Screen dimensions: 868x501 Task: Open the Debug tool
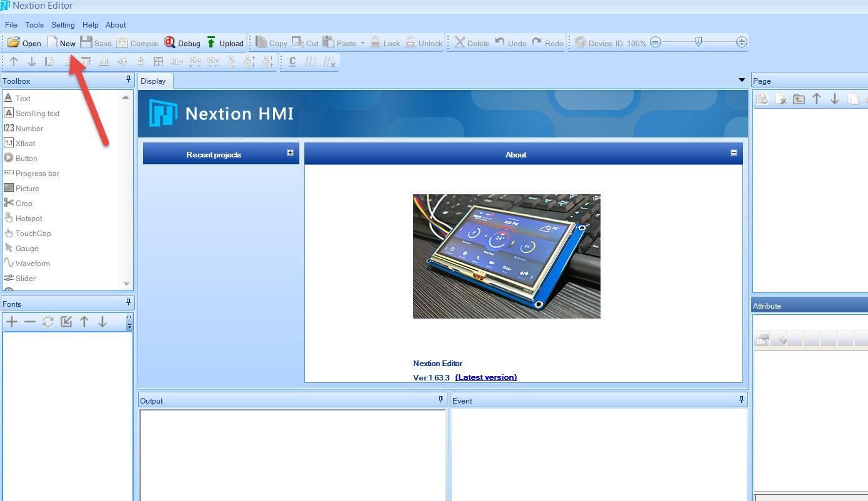point(183,42)
